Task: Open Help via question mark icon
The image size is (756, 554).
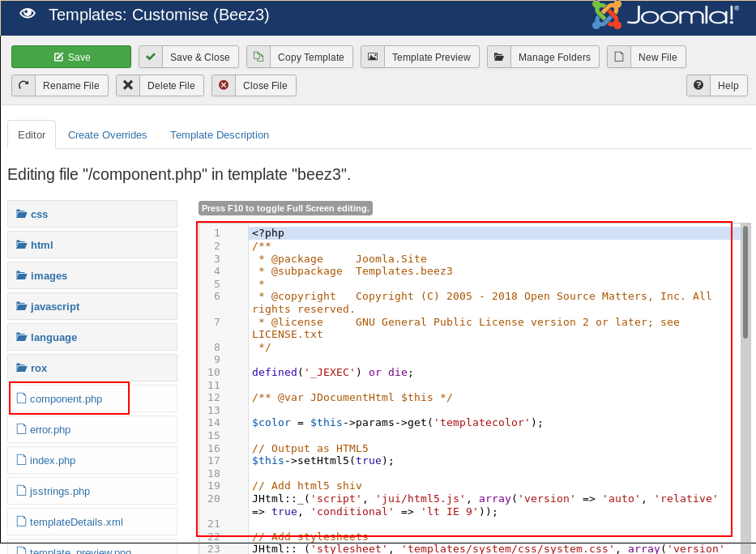Action: 698,85
